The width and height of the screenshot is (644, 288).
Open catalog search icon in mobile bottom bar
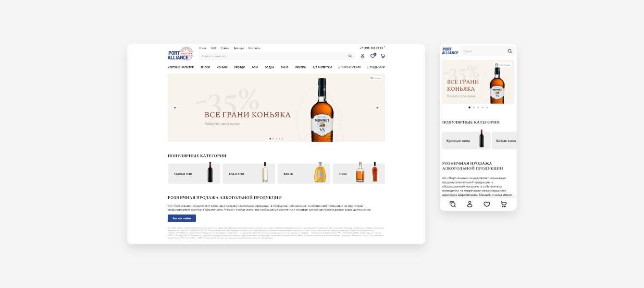coord(452,204)
